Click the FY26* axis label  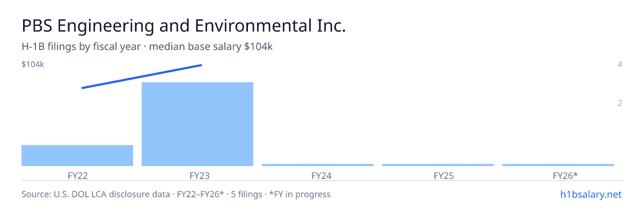tap(565, 176)
